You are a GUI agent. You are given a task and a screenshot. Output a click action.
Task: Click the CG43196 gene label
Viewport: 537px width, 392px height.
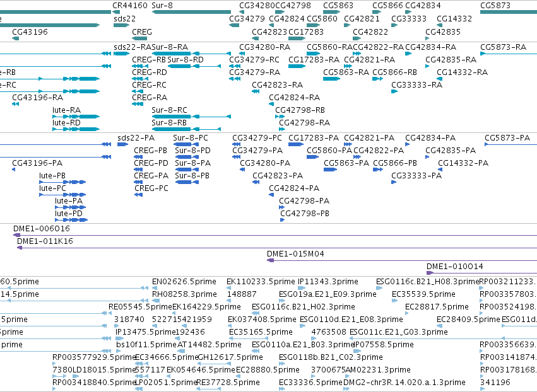coord(30,32)
